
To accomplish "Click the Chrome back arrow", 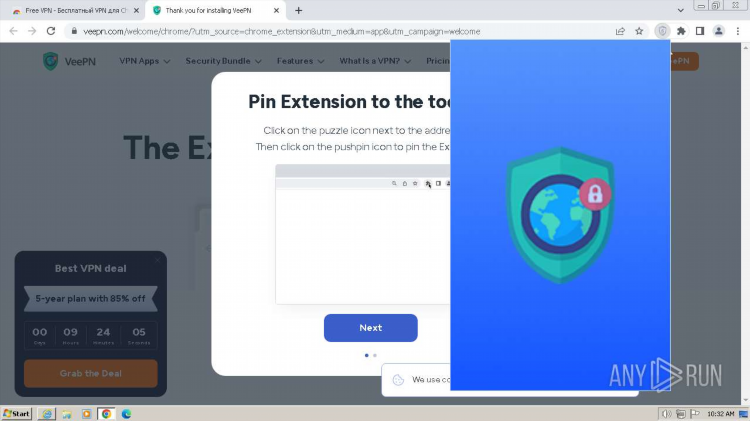I will pos(13,31).
